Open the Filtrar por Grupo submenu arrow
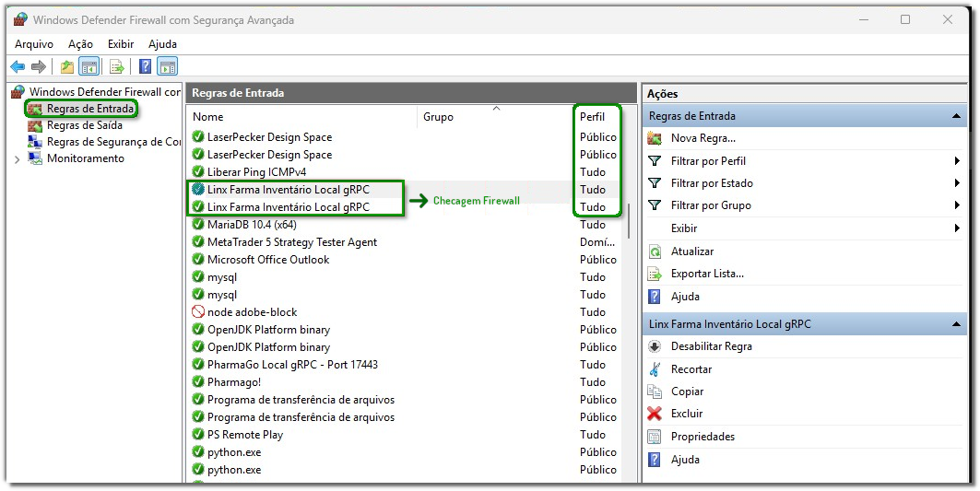 tap(957, 205)
